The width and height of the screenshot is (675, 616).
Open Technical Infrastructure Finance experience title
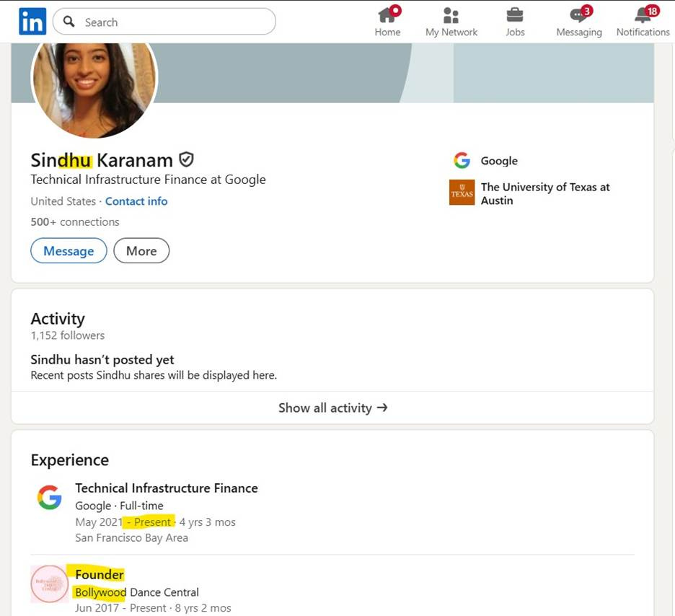pyautogui.click(x=166, y=488)
